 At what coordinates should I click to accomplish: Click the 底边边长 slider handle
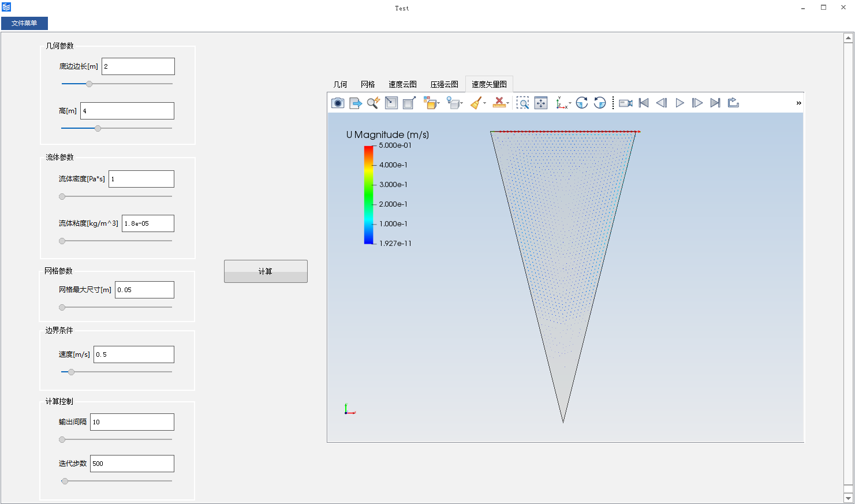pyautogui.click(x=89, y=84)
